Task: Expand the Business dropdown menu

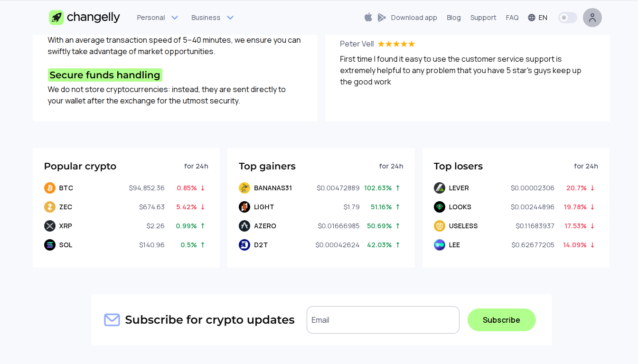Action: point(212,18)
